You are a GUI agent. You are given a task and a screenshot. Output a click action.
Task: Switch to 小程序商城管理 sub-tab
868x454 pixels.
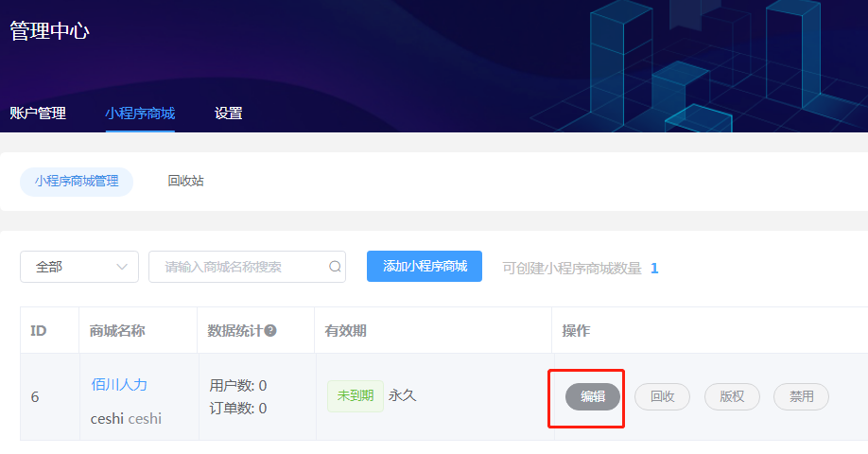point(77,182)
